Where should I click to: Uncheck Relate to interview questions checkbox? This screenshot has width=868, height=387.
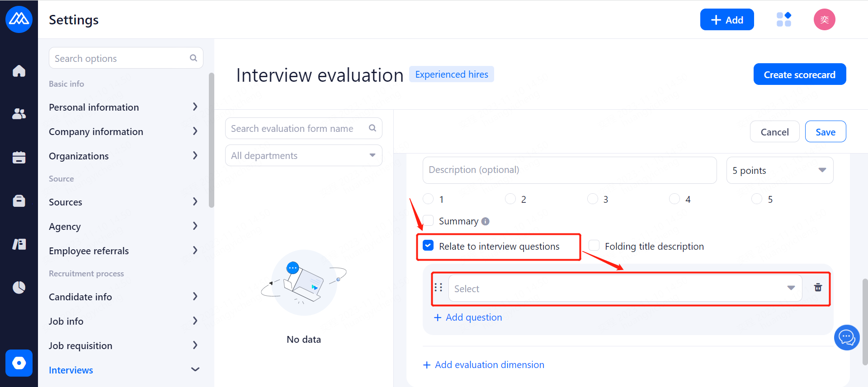click(428, 246)
